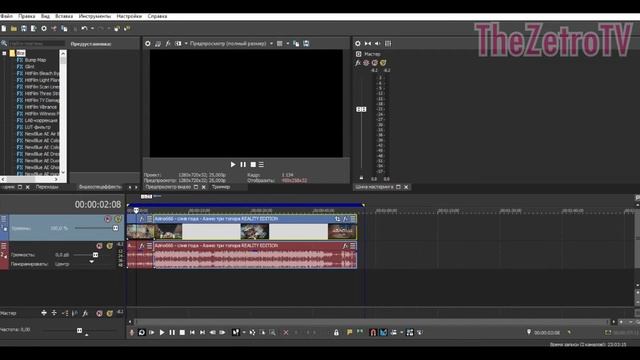Pause the preview window playback
Viewport: 640px width, 360px height.
point(243,164)
